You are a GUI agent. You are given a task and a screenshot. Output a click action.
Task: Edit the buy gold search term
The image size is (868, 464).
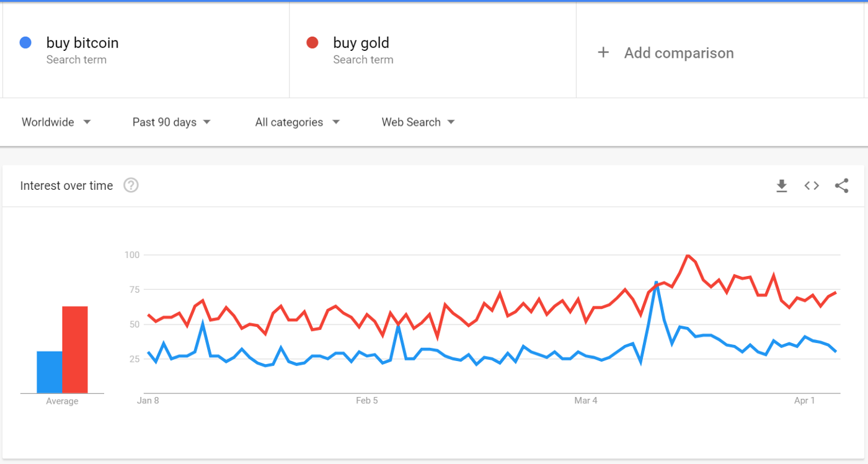[361, 43]
